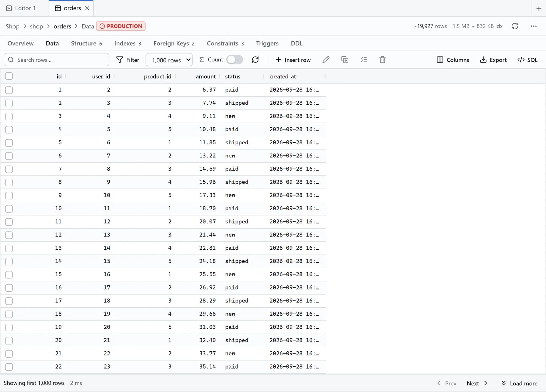Click the Export download button
This screenshot has height=392, width=546.
(493, 60)
